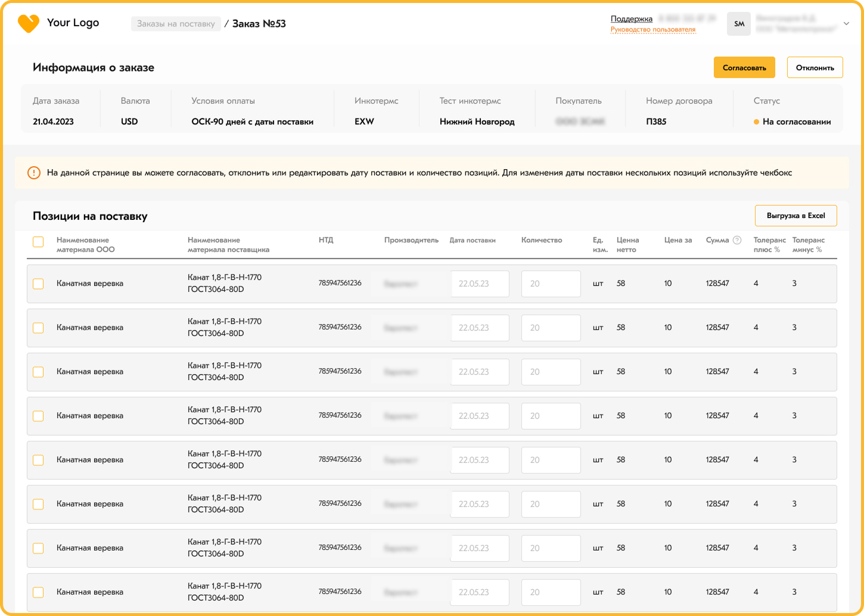The width and height of the screenshot is (864, 616).
Task: Click delivery date field in third row
Action: (480, 372)
